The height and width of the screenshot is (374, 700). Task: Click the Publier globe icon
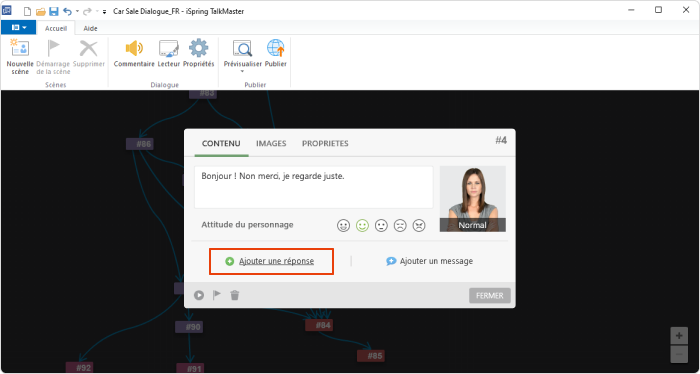coord(275,48)
